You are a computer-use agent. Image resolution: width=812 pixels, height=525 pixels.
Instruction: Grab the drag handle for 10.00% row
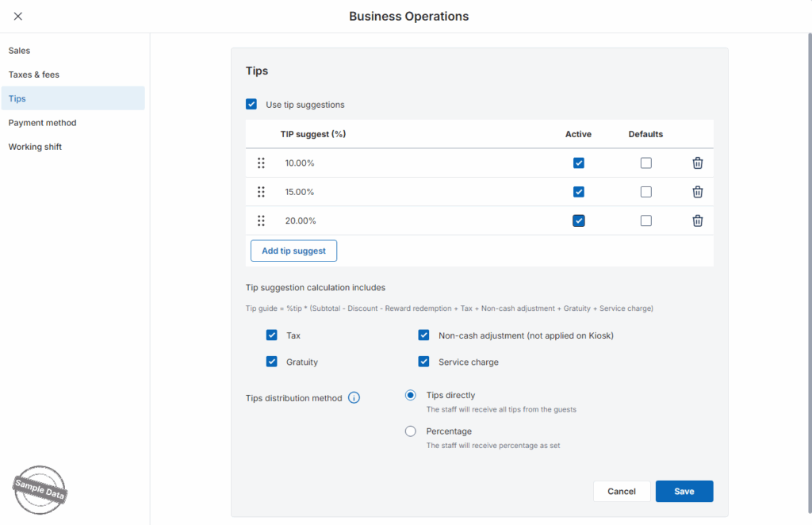[x=261, y=163]
